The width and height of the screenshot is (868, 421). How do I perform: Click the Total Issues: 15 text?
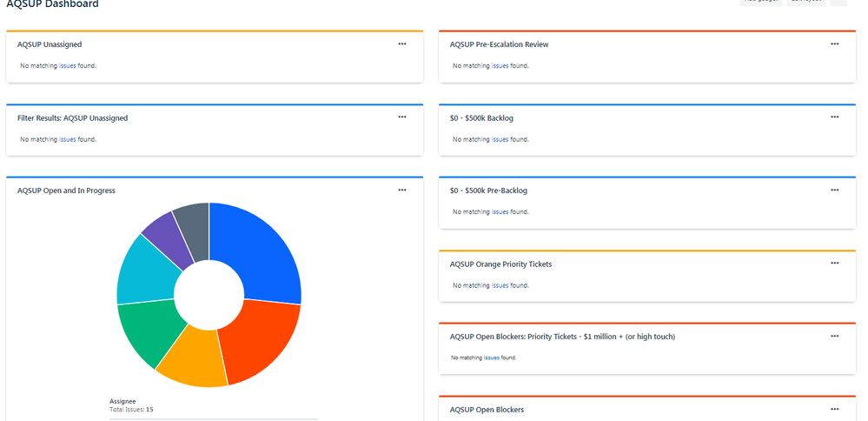[x=132, y=410]
